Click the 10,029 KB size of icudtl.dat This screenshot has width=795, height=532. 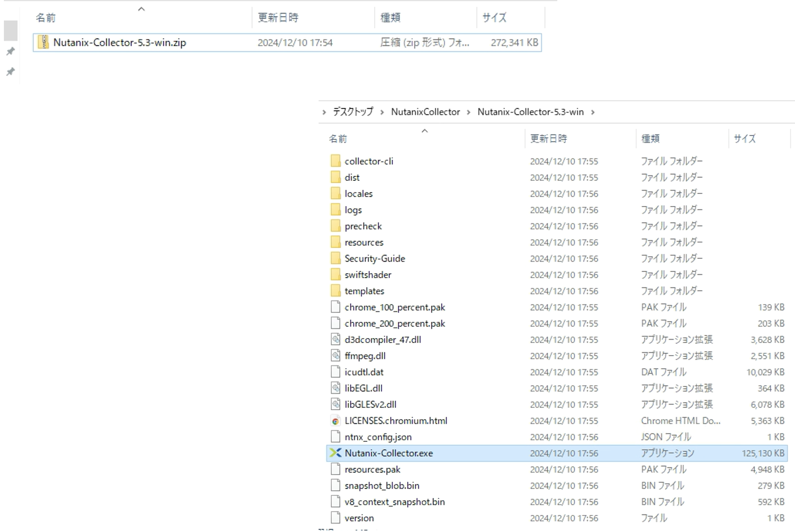765,372
